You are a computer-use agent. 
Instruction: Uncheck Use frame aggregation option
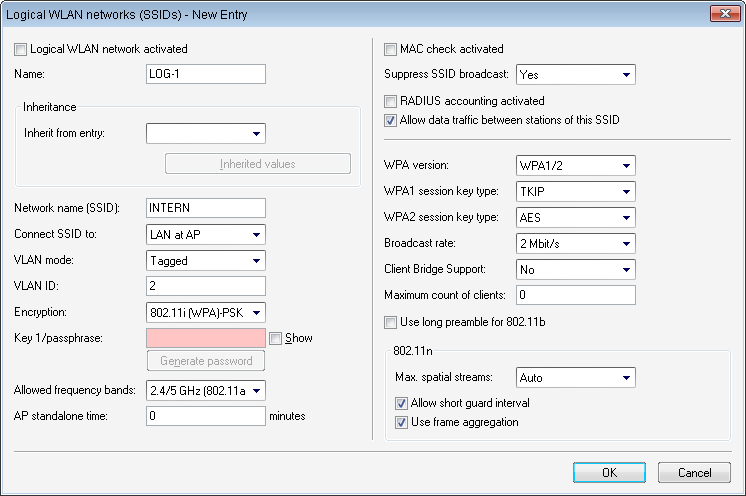pos(402,422)
